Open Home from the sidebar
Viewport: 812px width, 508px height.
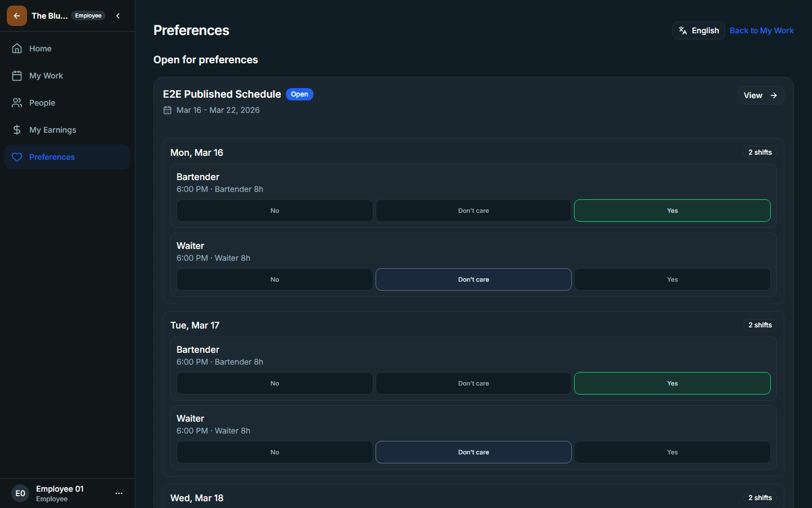67,49
